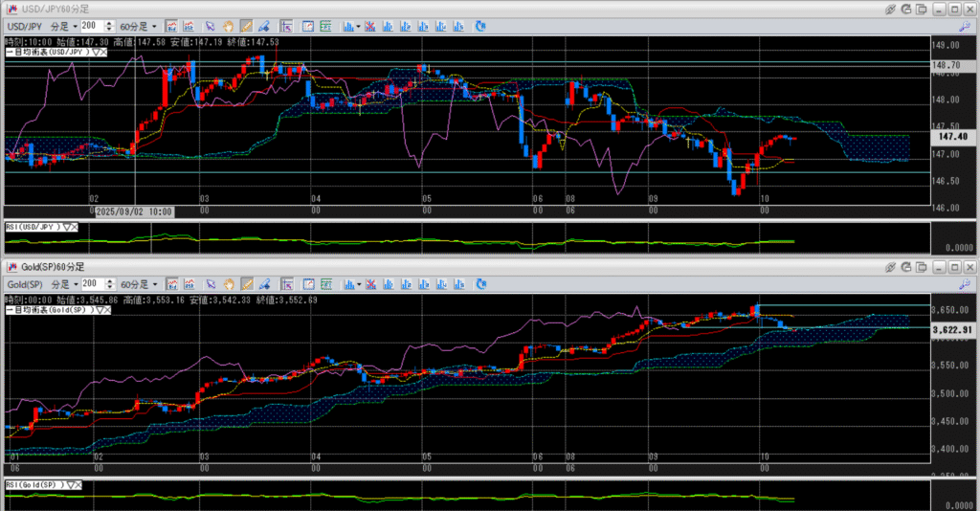Viewport: 980px width, 511px height.
Task: Click the bar count field showing 200 in Gold toolbar
Action: [x=92, y=284]
